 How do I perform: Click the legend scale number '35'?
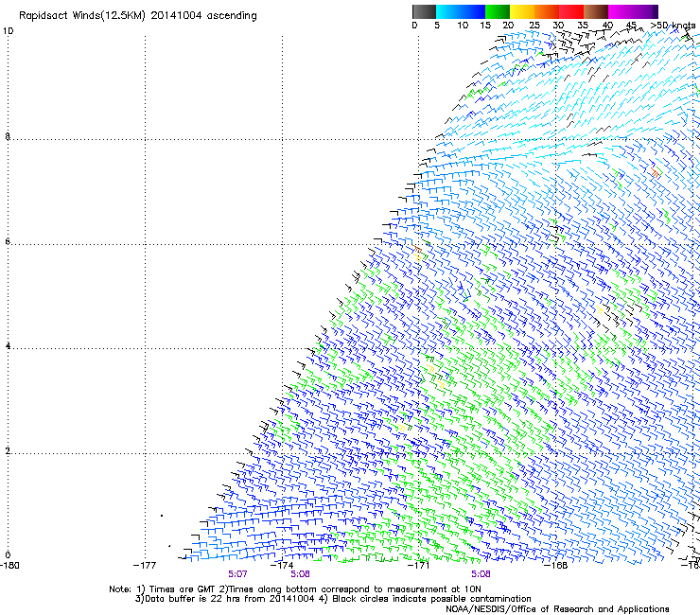(583, 26)
